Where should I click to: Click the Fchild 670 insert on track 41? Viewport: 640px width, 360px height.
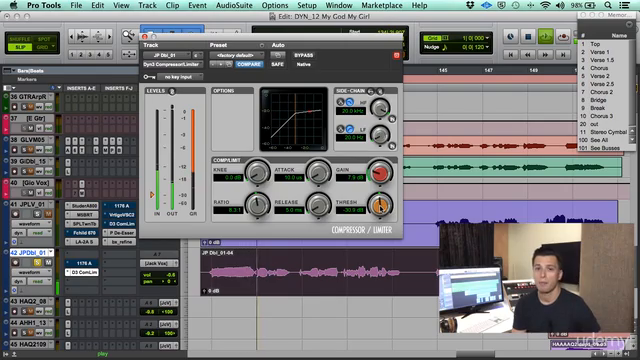tap(82, 233)
